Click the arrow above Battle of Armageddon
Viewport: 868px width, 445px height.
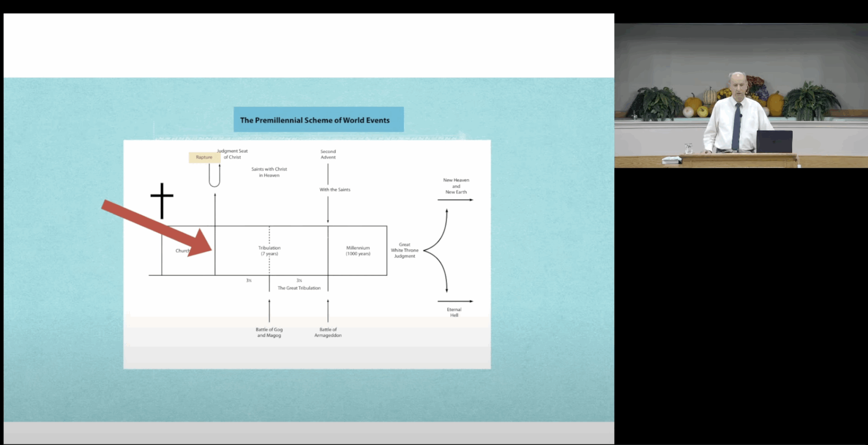(x=328, y=311)
